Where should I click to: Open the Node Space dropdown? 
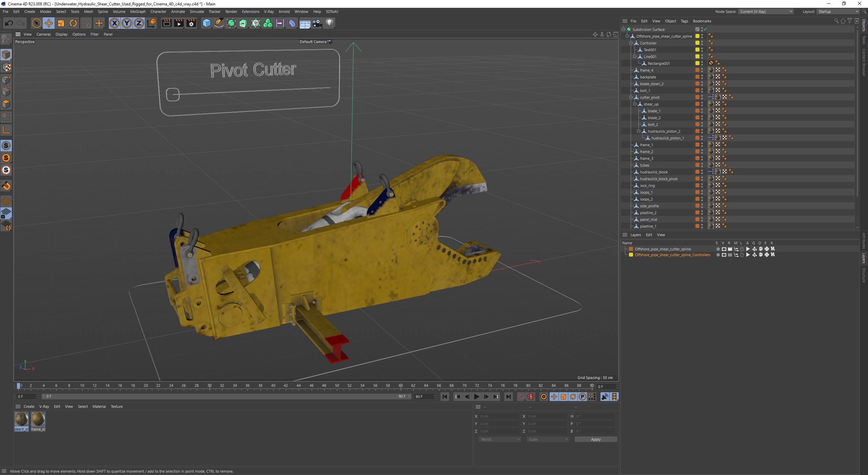[x=766, y=12]
